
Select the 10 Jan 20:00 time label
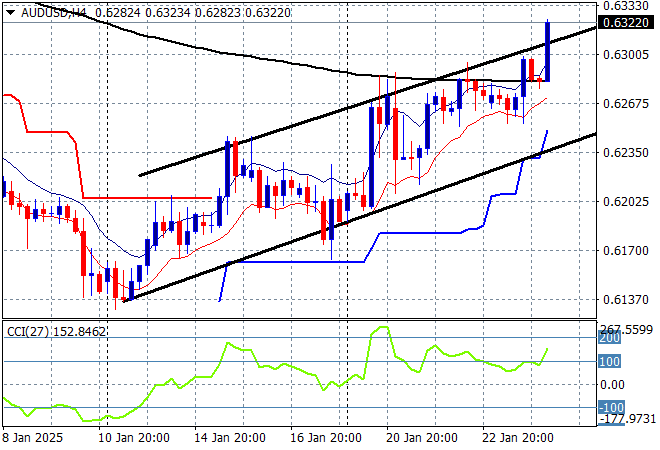tap(134, 438)
